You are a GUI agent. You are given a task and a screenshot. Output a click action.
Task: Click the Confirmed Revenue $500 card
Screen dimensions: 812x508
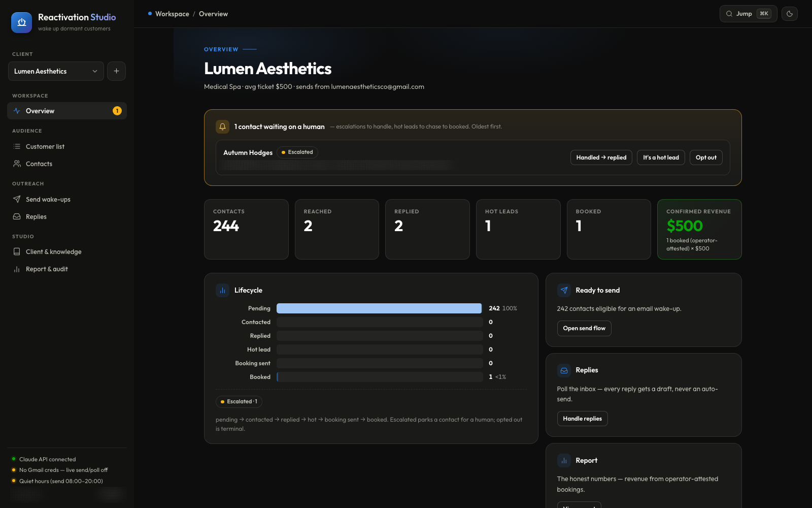pyautogui.click(x=699, y=229)
